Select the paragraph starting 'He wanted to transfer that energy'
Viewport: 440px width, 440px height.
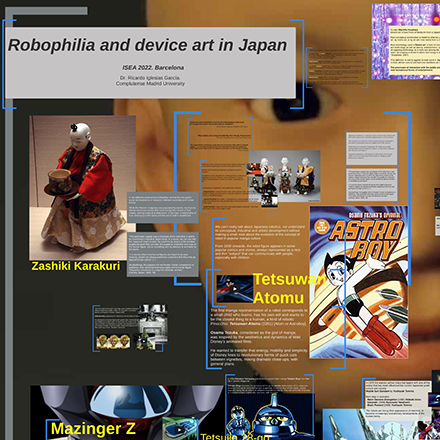click(x=259, y=357)
